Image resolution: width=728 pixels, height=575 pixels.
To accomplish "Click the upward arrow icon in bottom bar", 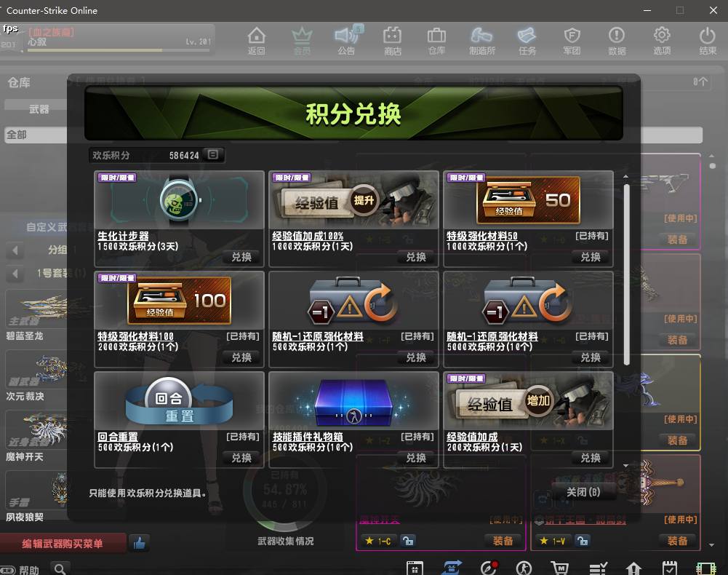I will tap(633, 568).
